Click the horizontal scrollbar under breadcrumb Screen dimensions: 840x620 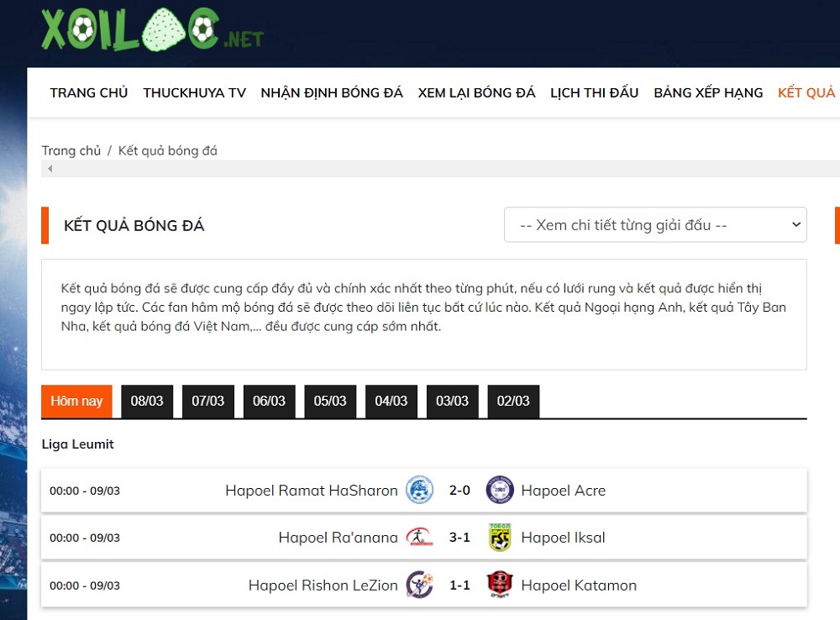[420, 169]
